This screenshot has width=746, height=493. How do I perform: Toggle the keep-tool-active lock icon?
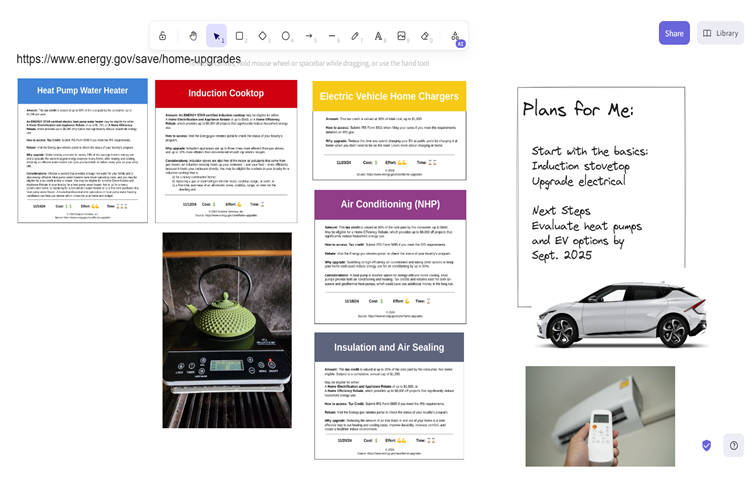163,36
